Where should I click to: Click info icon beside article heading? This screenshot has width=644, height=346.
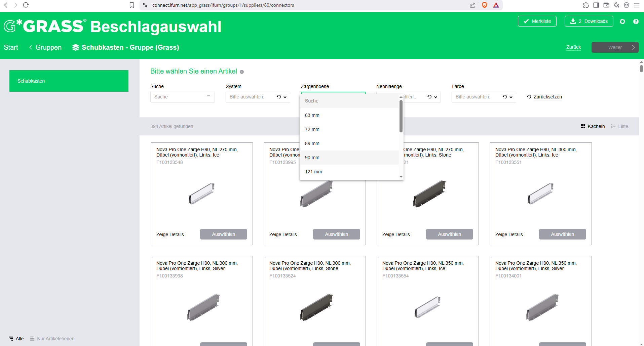coord(242,72)
